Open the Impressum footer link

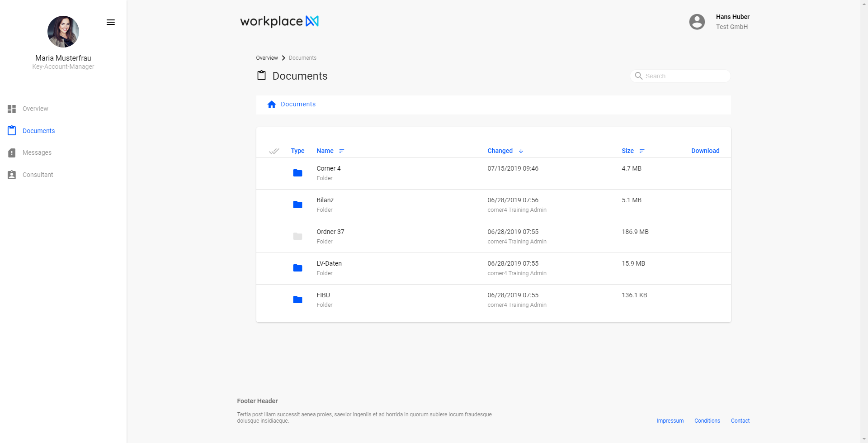pyautogui.click(x=670, y=421)
